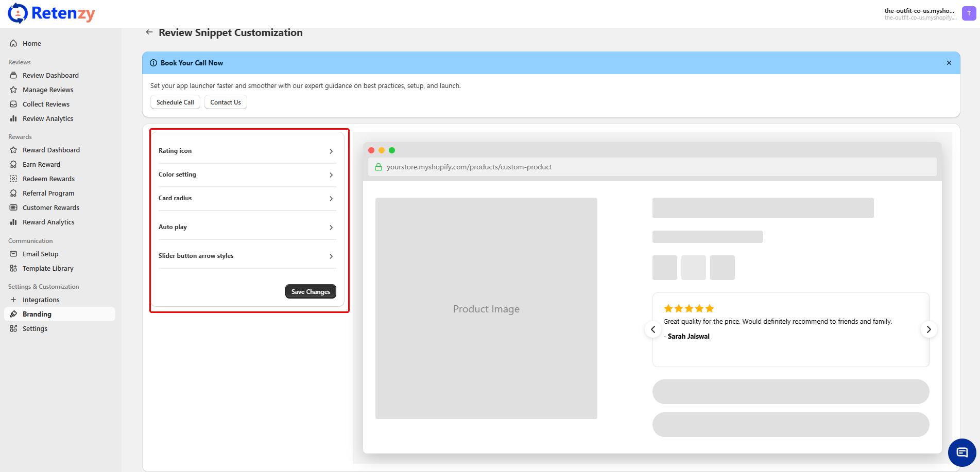Click the back arrow beside Review Snippet Customization
980x472 pixels.
tap(149, 32)
